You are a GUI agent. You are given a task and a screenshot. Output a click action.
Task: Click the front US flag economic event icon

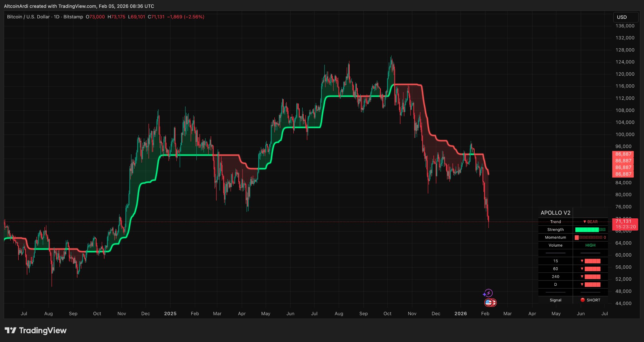488,302
